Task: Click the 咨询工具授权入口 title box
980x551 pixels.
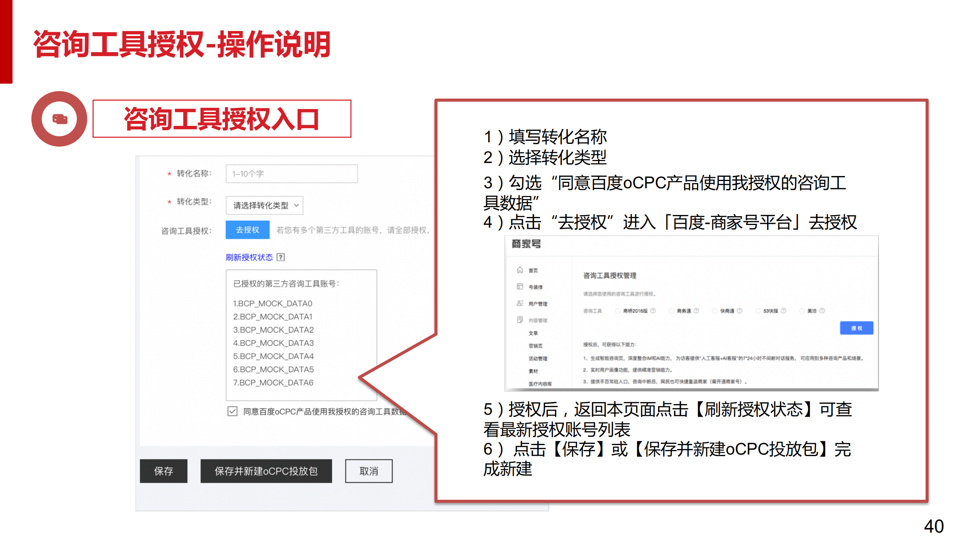Action: point(222,119)
